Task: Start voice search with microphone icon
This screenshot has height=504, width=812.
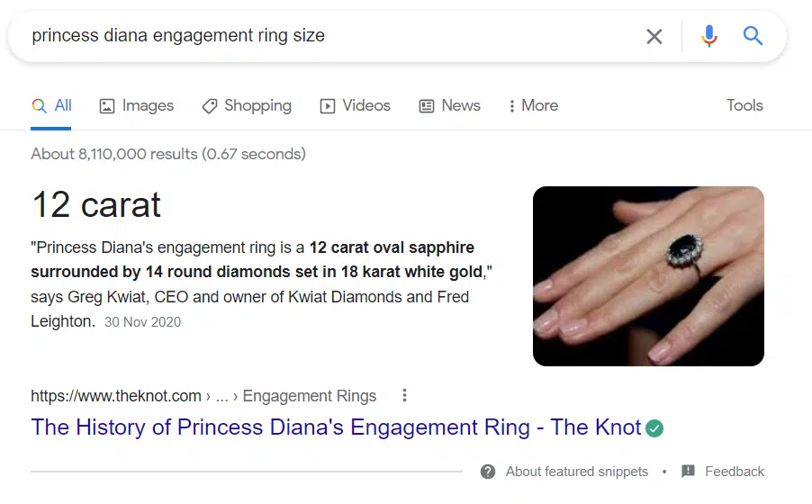Action: 708,36
